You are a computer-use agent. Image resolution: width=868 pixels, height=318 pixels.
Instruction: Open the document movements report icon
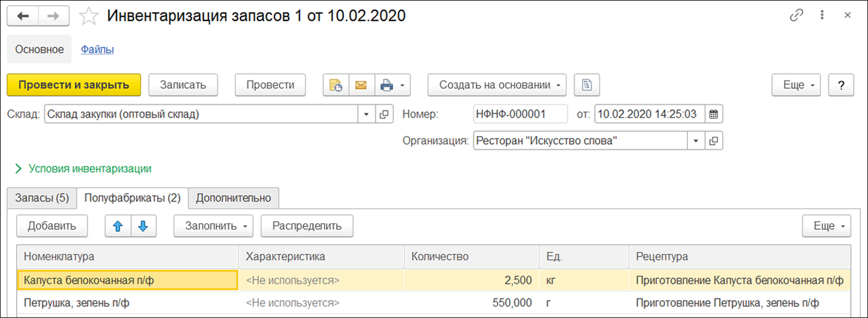tap(587, 85)
